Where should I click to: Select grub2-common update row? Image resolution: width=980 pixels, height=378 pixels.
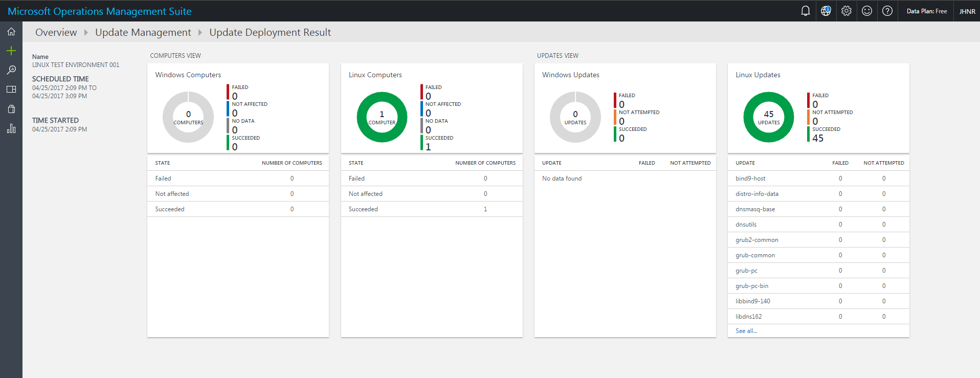point(818,240)
